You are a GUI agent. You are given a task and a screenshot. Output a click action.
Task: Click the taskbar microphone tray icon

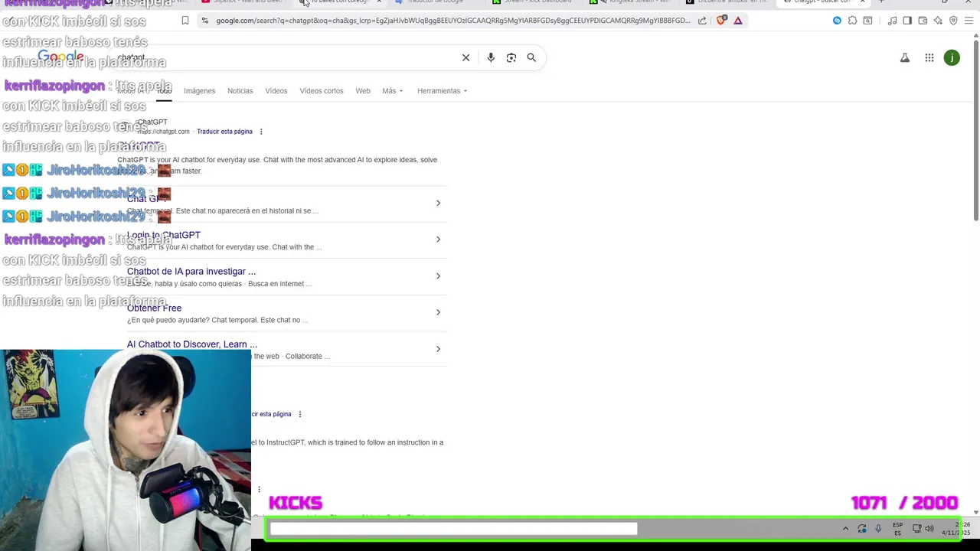(878, 528)
